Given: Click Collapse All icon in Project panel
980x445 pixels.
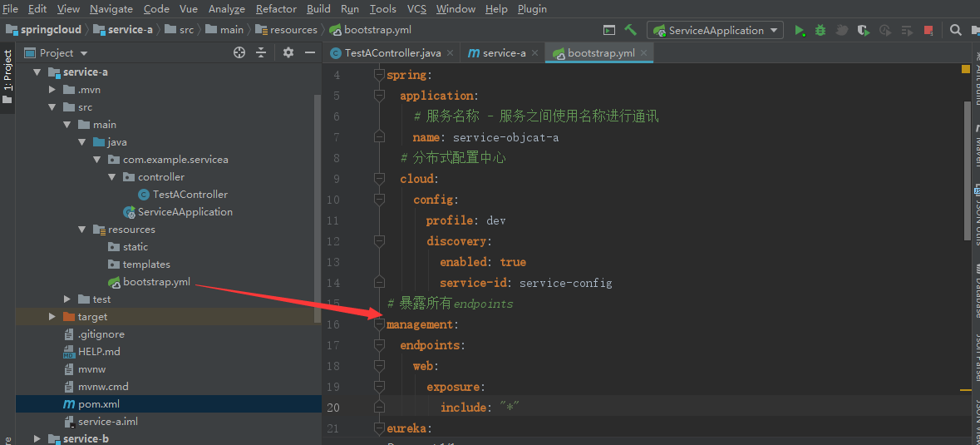Looking at the screenshot, I should [x=261, y=53].
